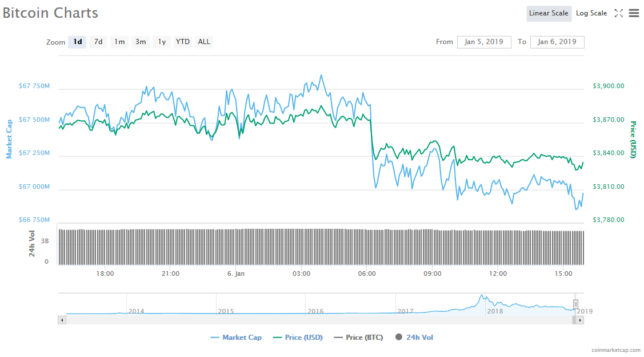Choose the 1y zoom option

coord(162,42)
